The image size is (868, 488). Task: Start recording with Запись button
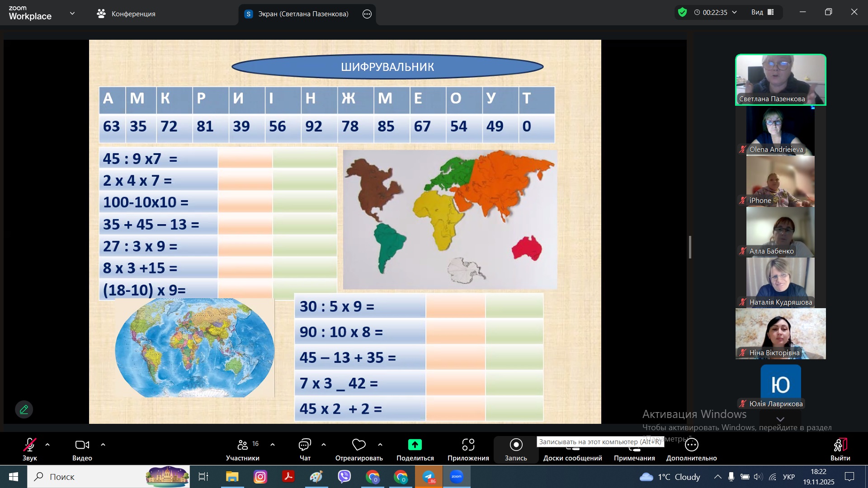pyautogui.click(x=516, y=445)
